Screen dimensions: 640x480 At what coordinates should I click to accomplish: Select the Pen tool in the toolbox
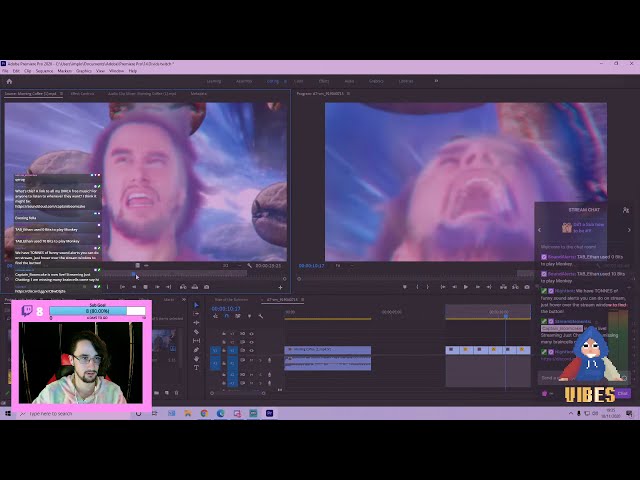point(196,350)
